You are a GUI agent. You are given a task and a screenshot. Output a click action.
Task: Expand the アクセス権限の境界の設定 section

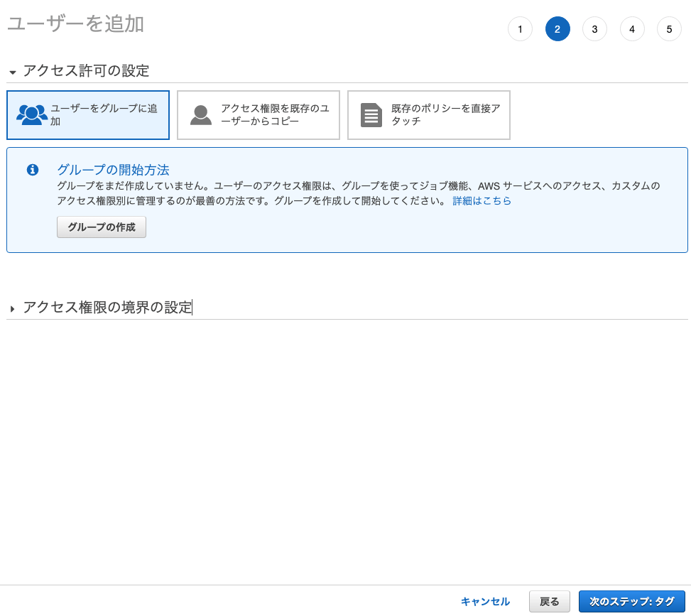click(x=107, y=308)
